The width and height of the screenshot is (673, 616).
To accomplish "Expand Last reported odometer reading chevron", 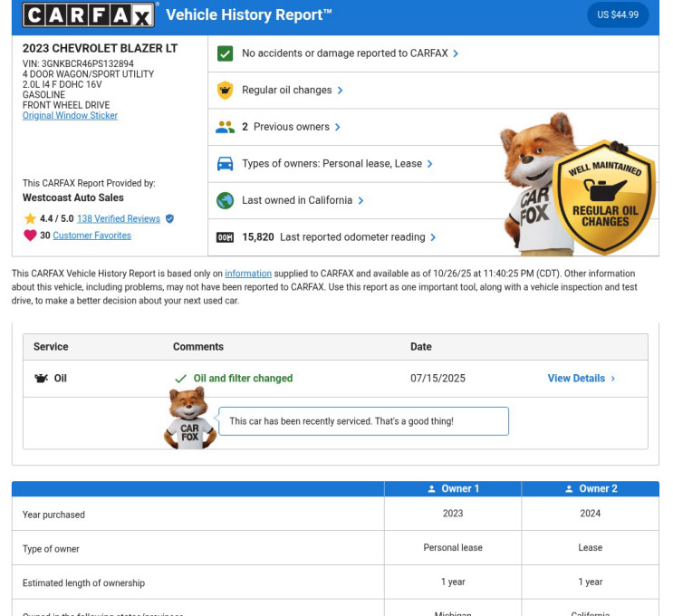I will [433, 237].
